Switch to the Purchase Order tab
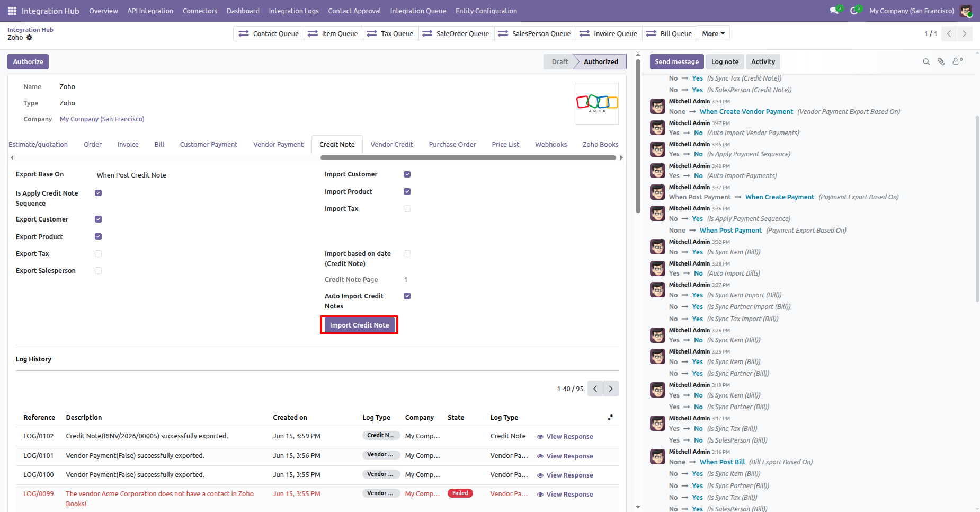This screenshot has width=980, height=512. (452, 144)
